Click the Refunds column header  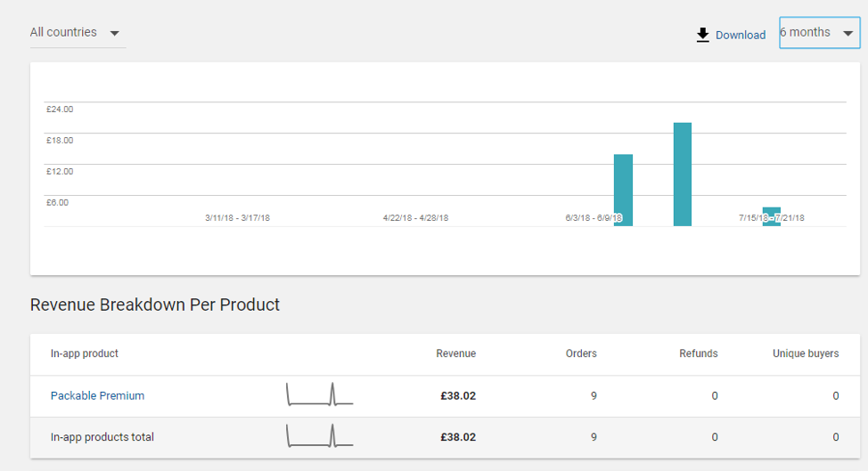point(698,353)
